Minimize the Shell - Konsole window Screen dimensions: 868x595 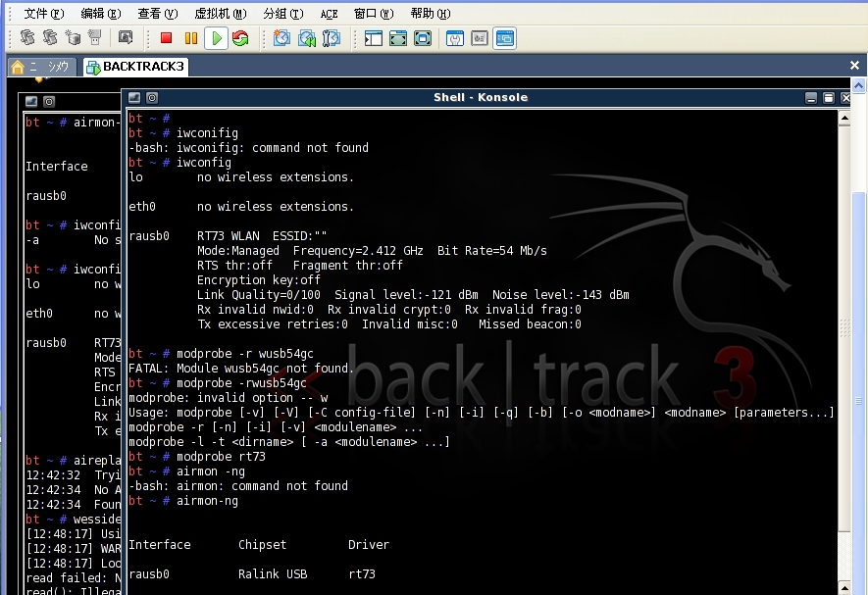tap(811, 99)
